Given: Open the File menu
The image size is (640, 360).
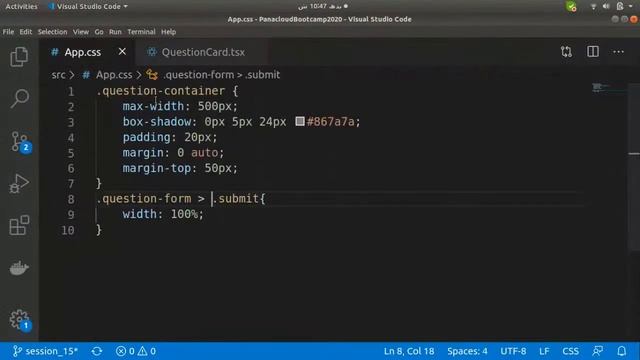Looking at the screenshot, I should pos(8,32).
